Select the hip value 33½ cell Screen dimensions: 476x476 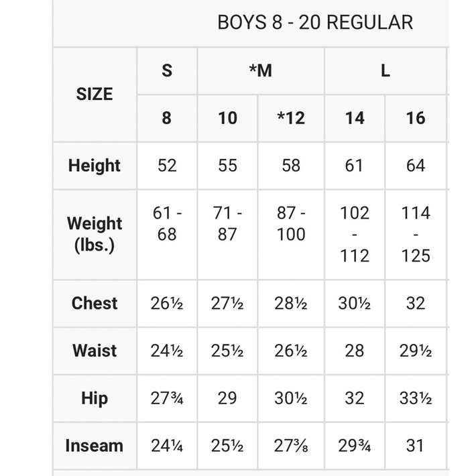pos(415,398)
